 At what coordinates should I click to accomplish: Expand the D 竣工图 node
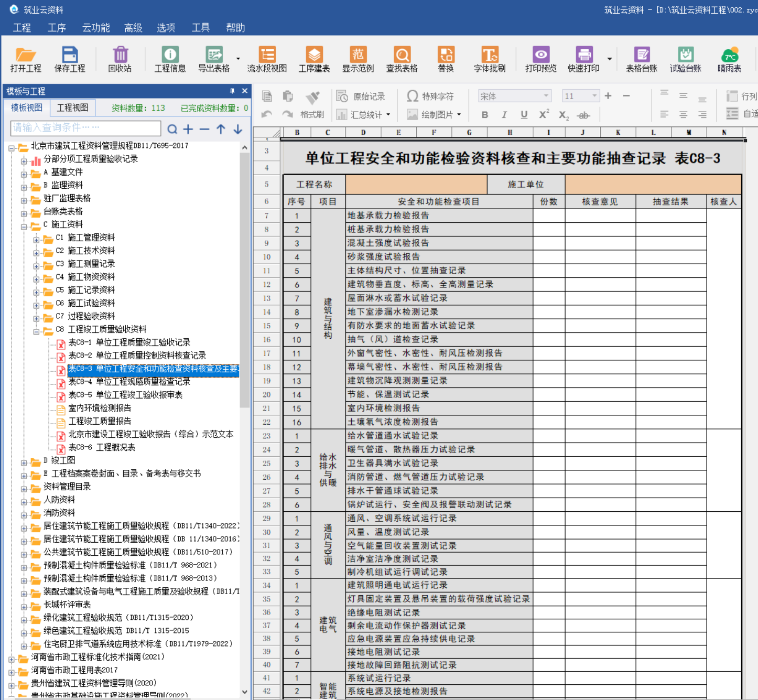(x=24, y=463)
